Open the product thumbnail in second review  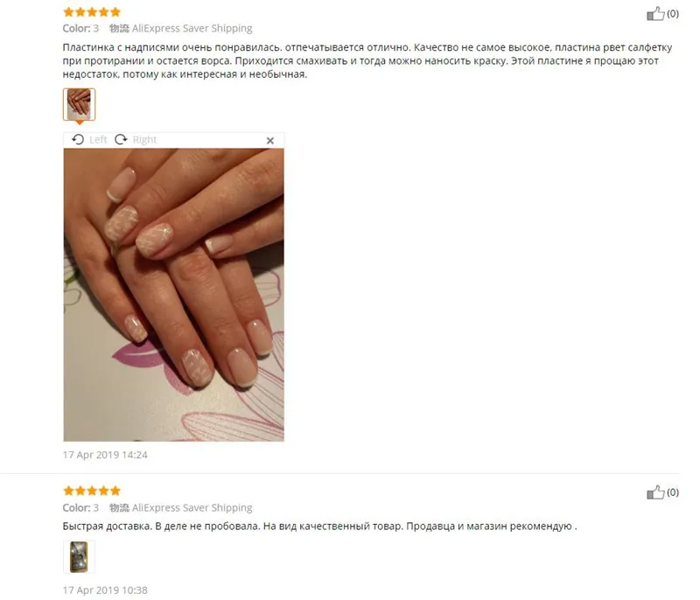79,556
